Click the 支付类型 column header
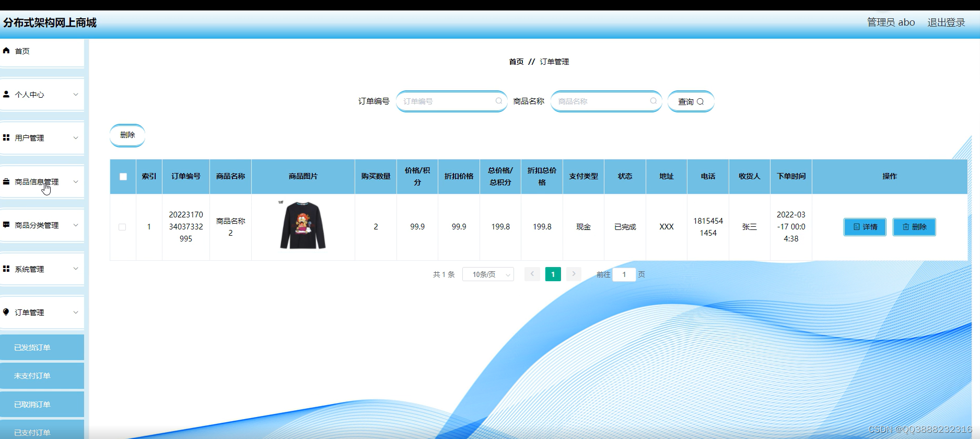This screenshot has height=439, width=980. click(584, 177)
